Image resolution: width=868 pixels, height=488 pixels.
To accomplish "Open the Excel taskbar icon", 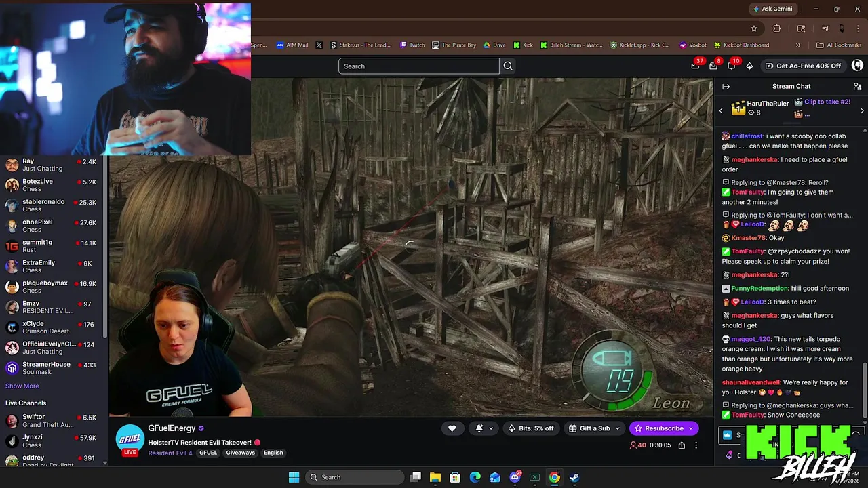I will [x=534, y=477].
